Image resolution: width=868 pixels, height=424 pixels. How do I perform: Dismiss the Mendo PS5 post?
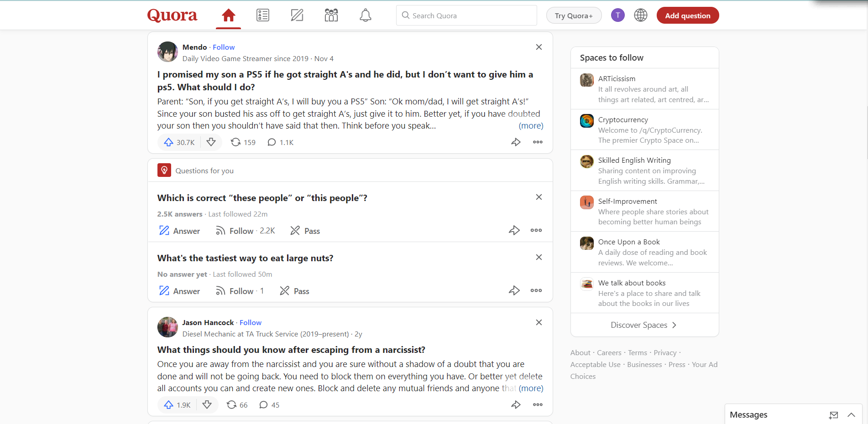(539, 47)
